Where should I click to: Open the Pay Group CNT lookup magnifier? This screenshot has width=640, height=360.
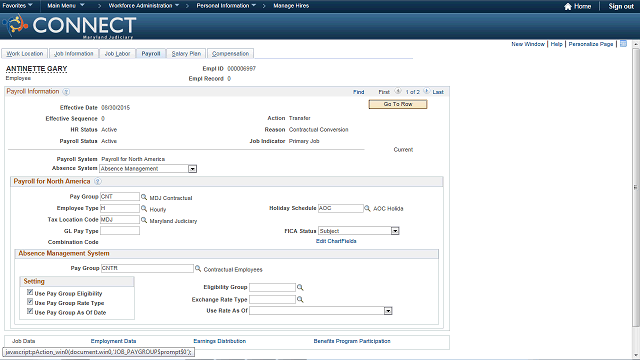tap(144, 197)
